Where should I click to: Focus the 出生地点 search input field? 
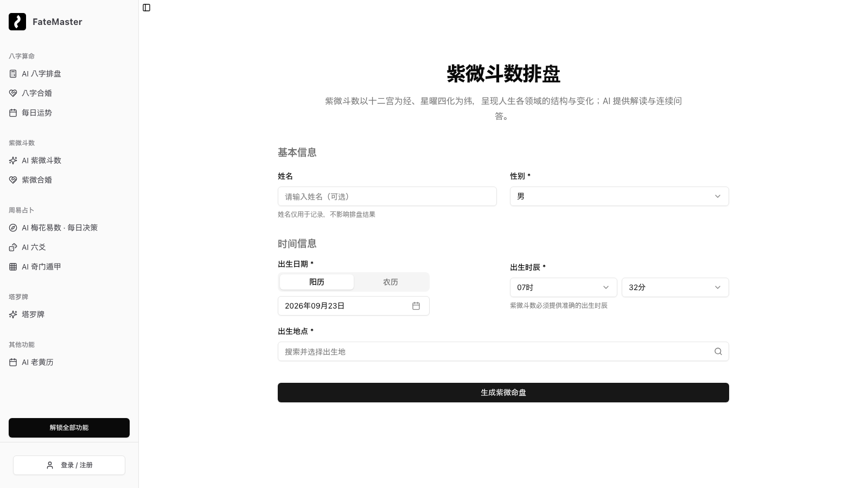pos(503,351)
